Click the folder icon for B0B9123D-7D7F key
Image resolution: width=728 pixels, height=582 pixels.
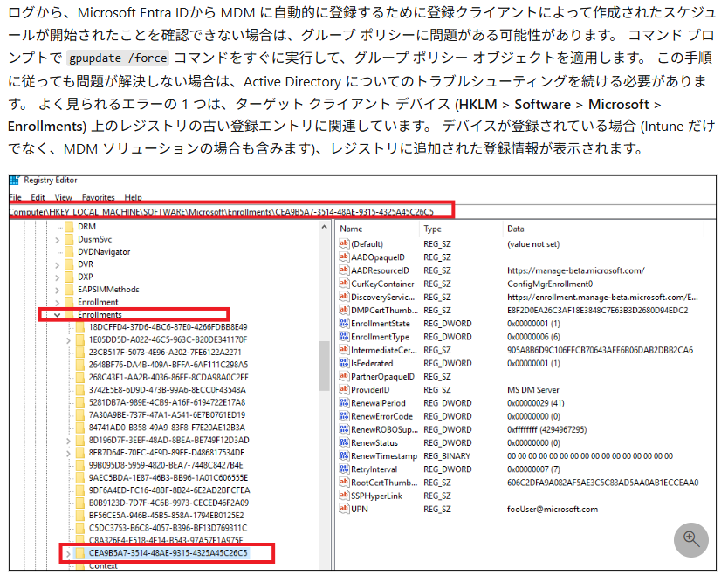[x=80, y=503]
